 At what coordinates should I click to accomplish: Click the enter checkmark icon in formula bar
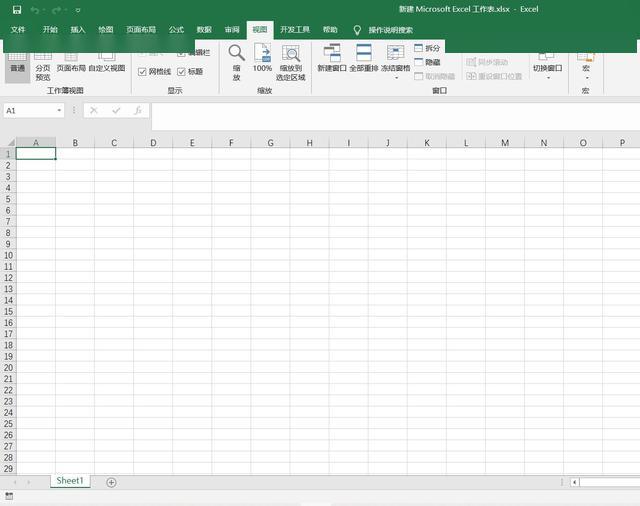tap(116, 111)
